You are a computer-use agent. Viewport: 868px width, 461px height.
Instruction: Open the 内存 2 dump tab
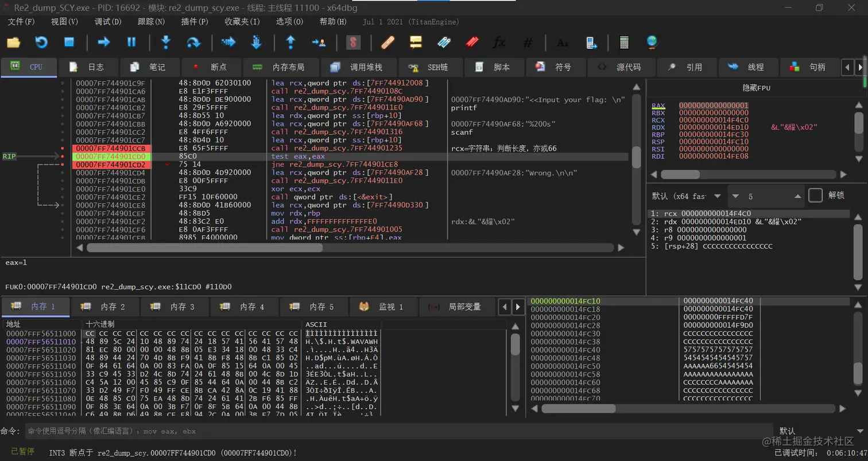(104, 307)
